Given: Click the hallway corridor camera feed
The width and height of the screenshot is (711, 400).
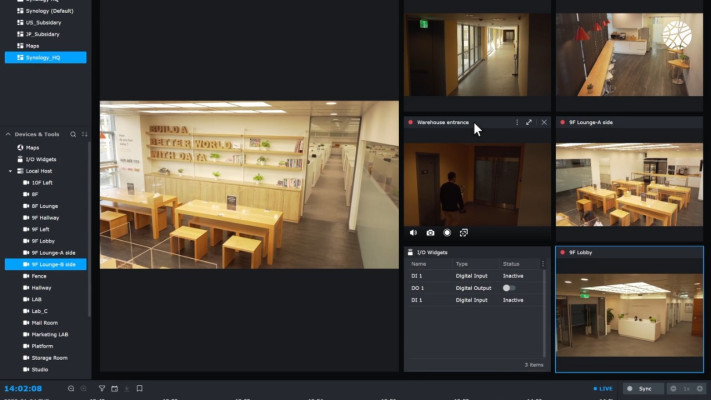Looking at the screenshot, I should (x=477, y=54).
